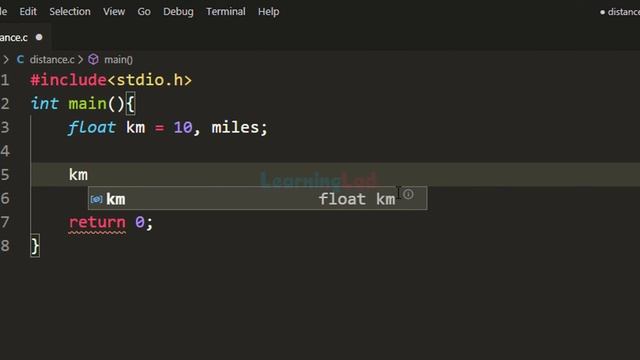640x360 pixels.
Task: Expand the chevron after distance.c breadcrumb
Action: click(80, 60)
